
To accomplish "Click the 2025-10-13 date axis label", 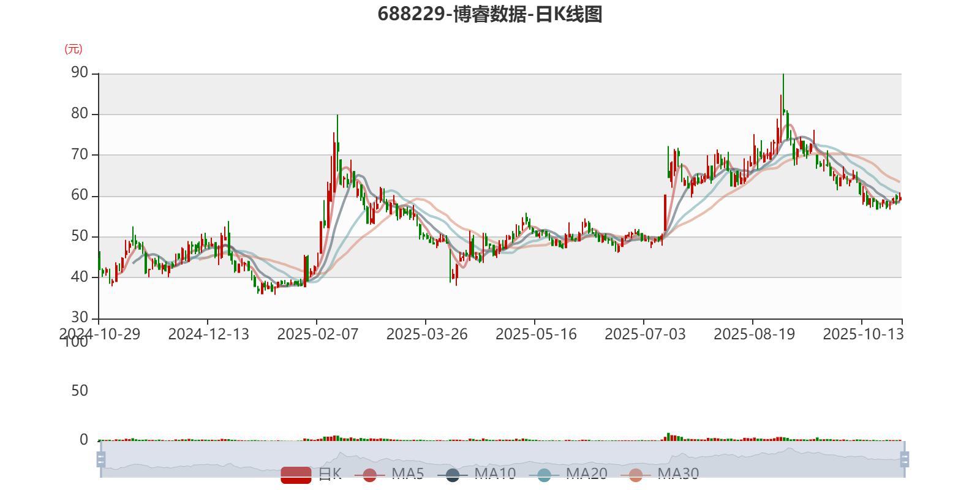I will point(863,334).
